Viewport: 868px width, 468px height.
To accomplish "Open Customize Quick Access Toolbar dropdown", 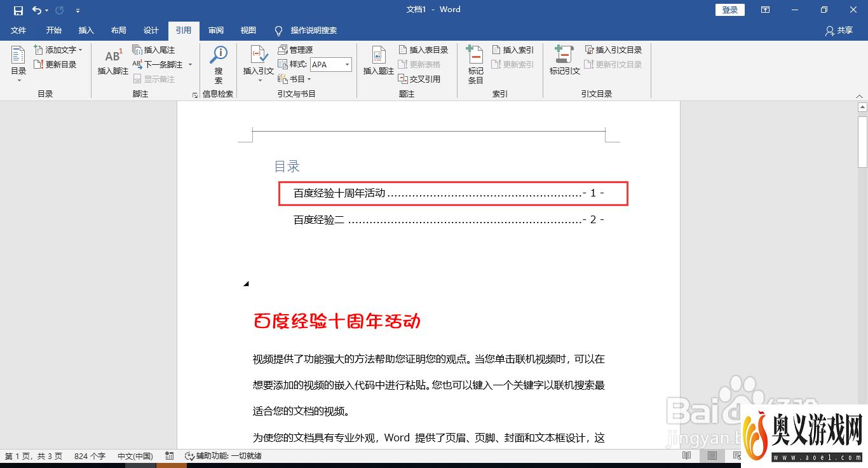I will [x=78, y=11].
